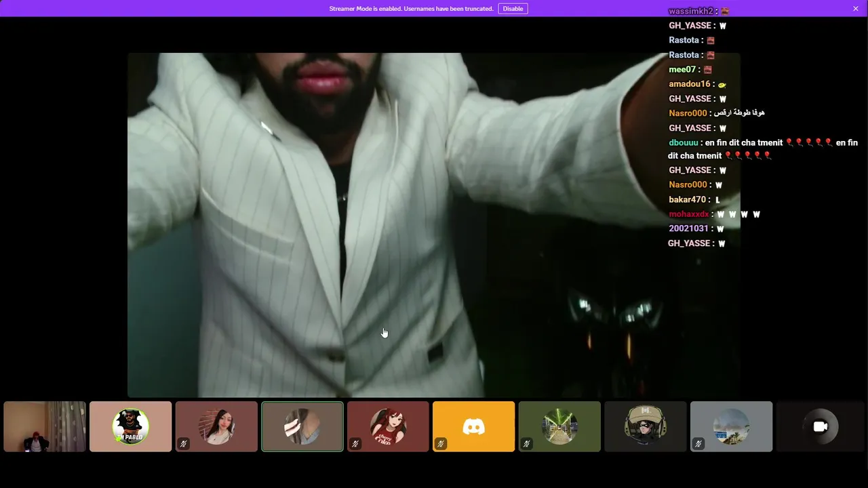The height and width of the screenshot is (488, 868).
Task: Select the dark-haired woman avatar tile
Action: pos(216,426)
